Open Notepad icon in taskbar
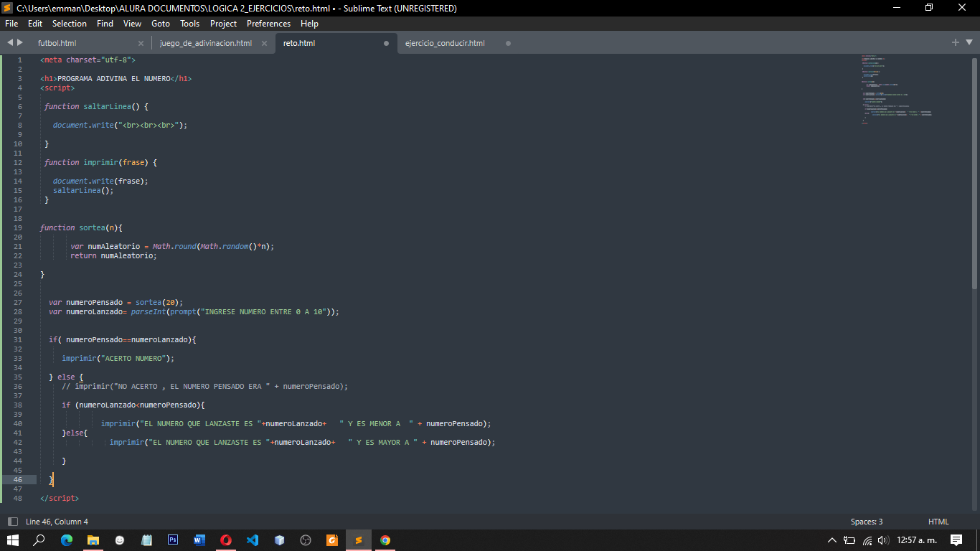980x551 pixels. click(146, 540)
